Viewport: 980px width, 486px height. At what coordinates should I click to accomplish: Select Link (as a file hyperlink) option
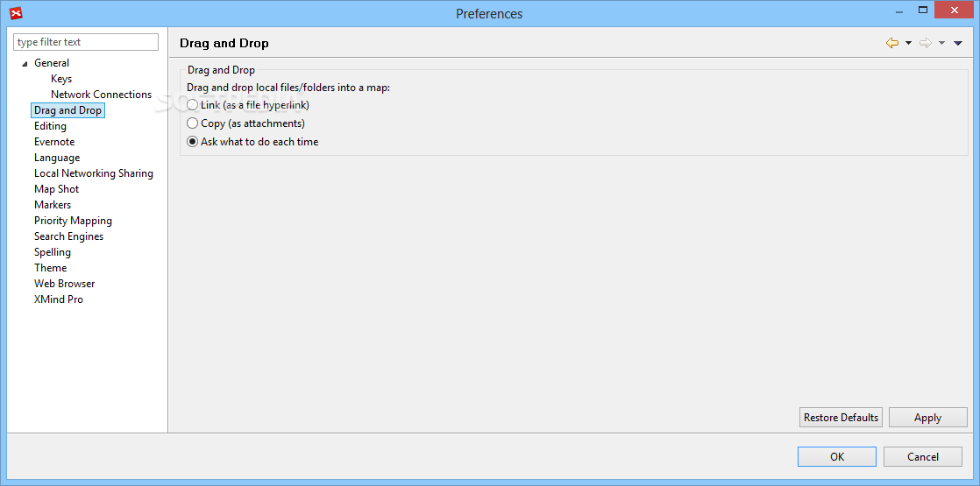[x=248, y=105]
